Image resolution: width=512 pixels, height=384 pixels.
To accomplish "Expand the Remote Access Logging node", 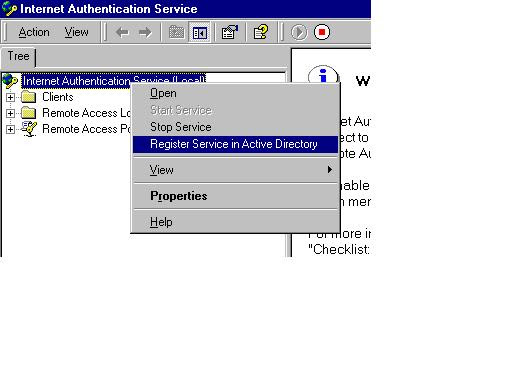I will [x=10, y=113].
